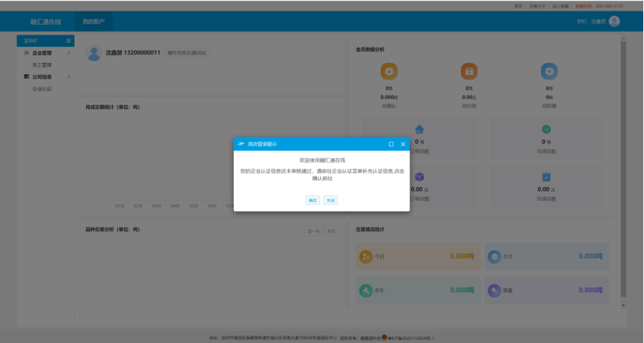Open 交易大厅 link in top bar
Viewport: 644px width, 343px height.
pos(537,6)
